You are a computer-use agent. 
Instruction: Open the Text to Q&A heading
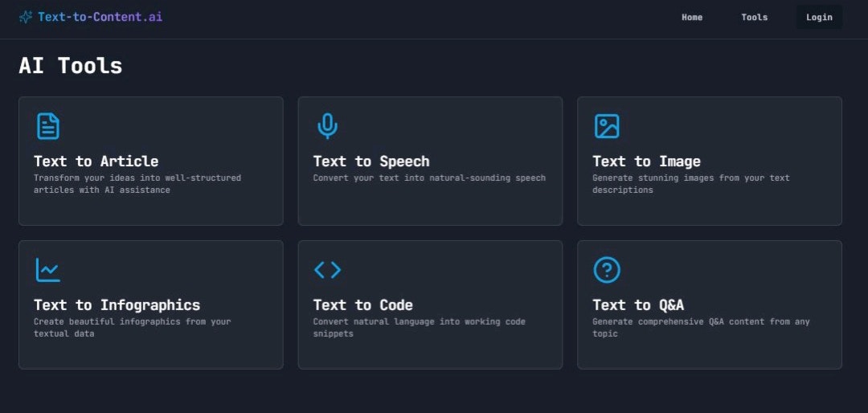pos(638,305)
